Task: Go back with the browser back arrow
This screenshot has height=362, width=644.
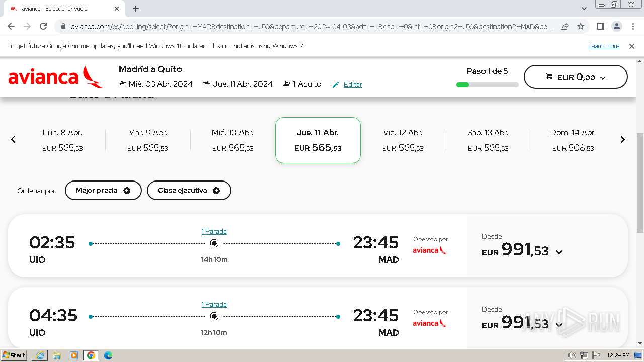Action: coord(11,26)
